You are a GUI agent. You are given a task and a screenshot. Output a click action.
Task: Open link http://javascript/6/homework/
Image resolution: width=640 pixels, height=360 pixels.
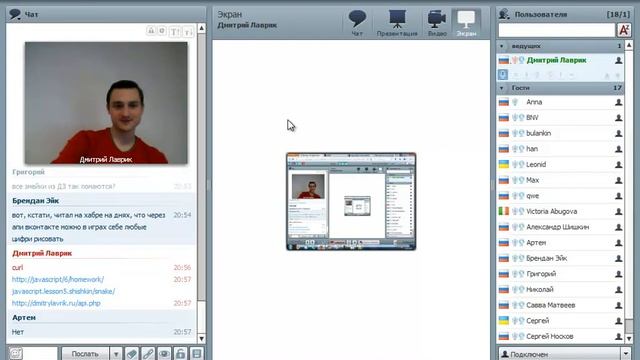58,279
